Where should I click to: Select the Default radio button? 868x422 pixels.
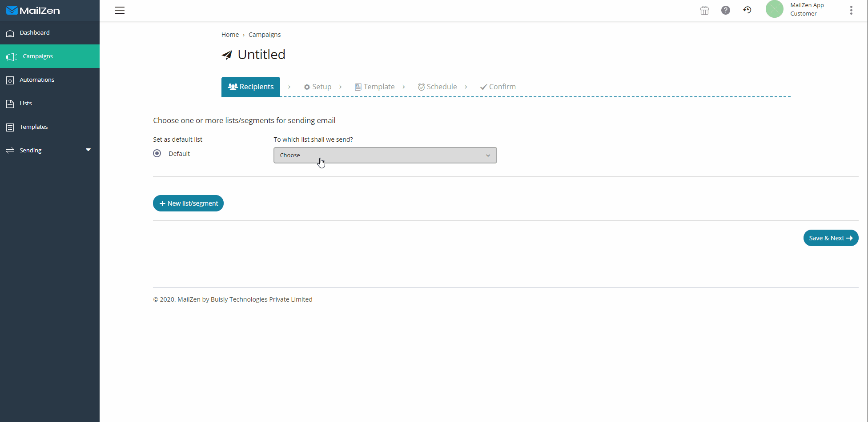click(x=157, y=153)
